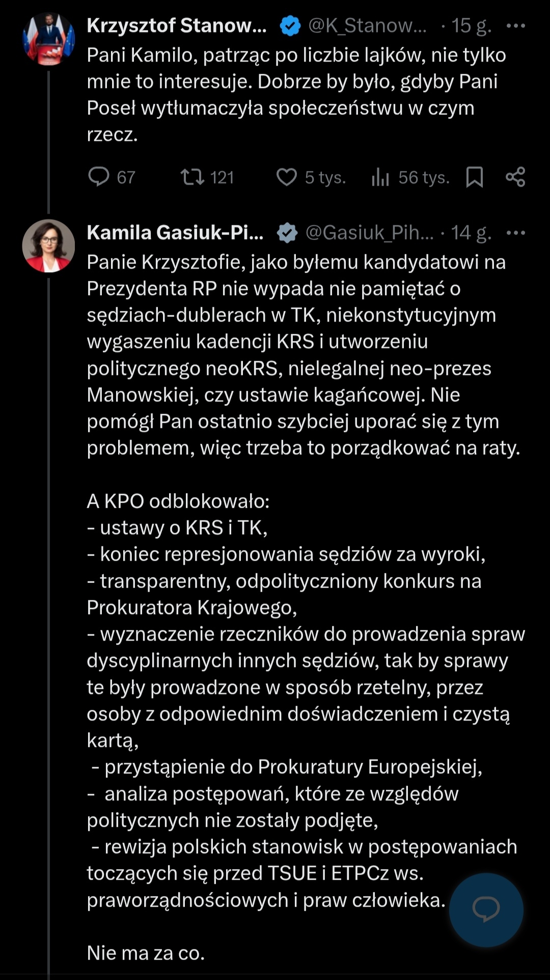Open Kamila Gasiuk-Pihowicz's profile avatar
The width and height of the screenshot is (550, 980).
(49, 246)
